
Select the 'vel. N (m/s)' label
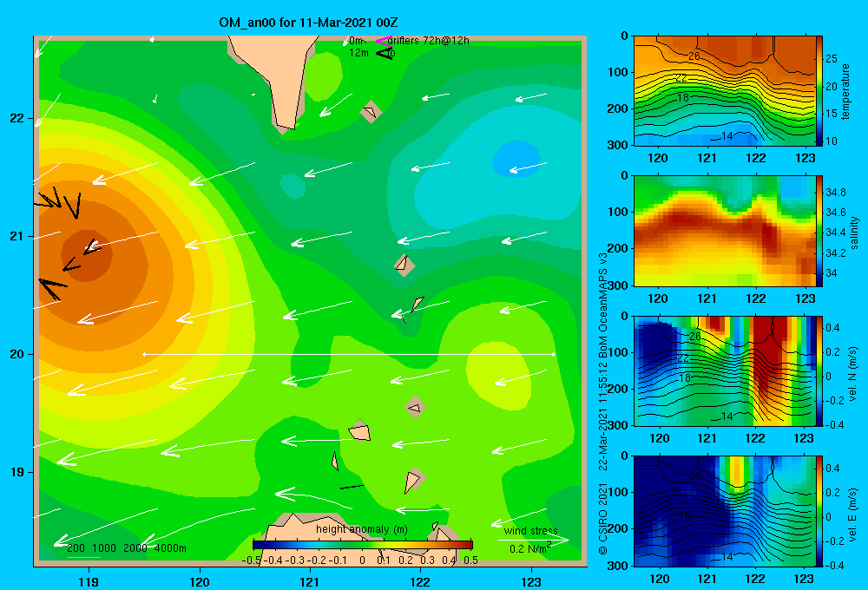(x=853, y=374)
